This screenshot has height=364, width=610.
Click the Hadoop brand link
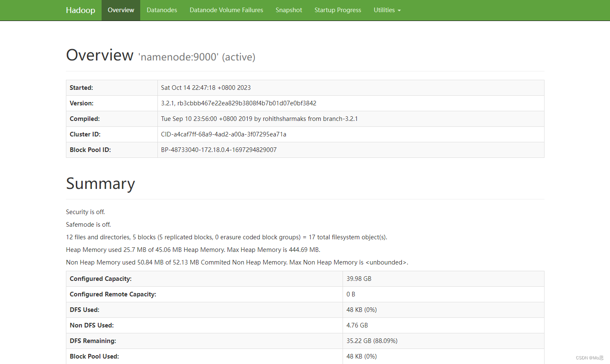click(80, 10)
